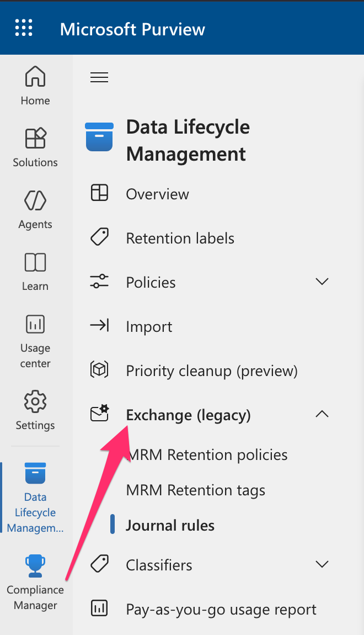The width and height of the screenshot is (364, 635).
Task: Click the Classifiers tag icon
Action: [99, 563]
